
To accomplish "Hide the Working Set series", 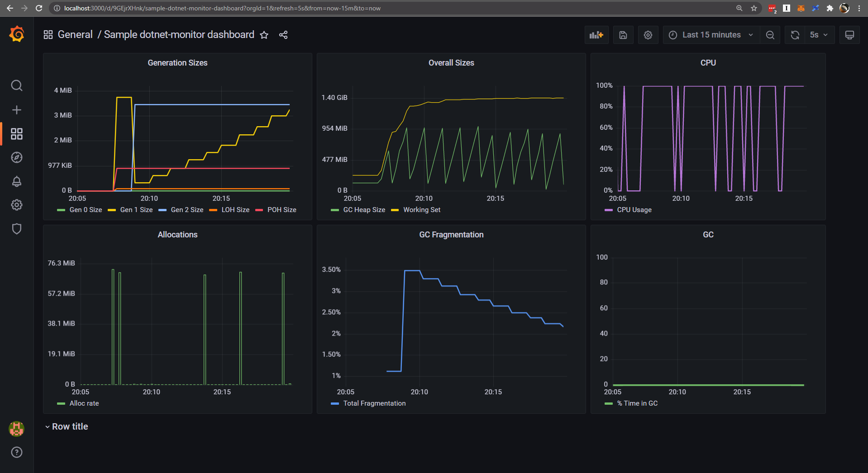I will 421,210.
